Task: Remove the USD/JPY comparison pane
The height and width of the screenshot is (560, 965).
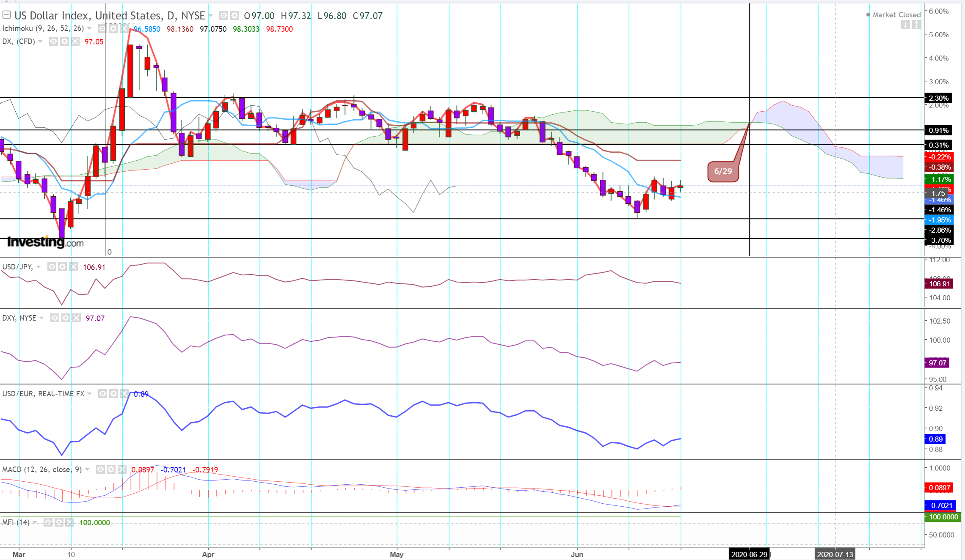Action: coord(73,267)
